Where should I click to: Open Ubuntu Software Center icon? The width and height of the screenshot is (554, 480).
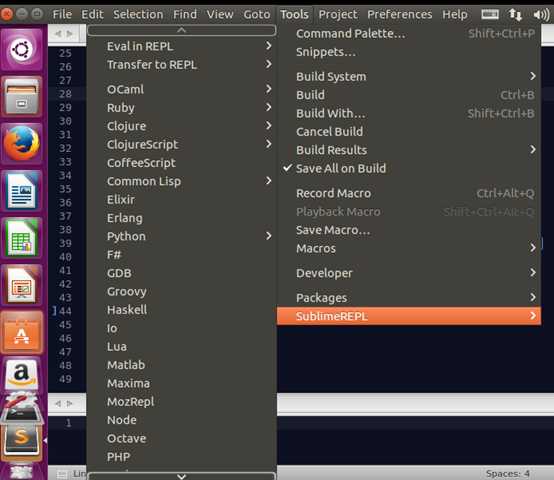[22, 332]
